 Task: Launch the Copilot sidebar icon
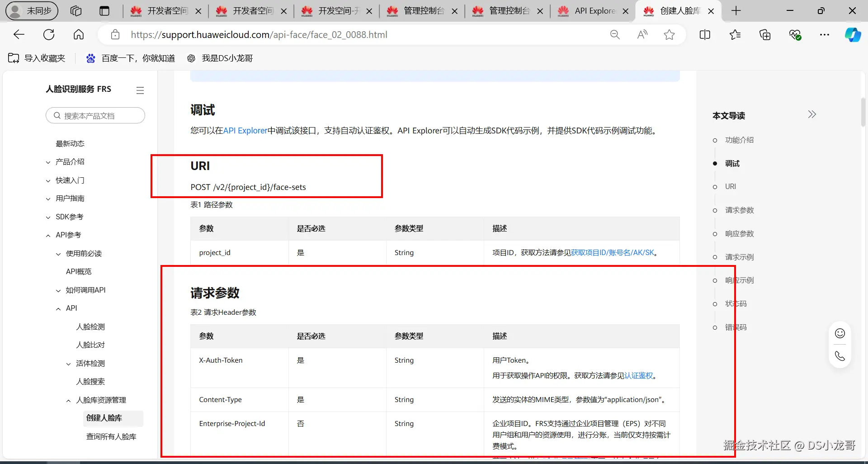[x=853, y=34]
